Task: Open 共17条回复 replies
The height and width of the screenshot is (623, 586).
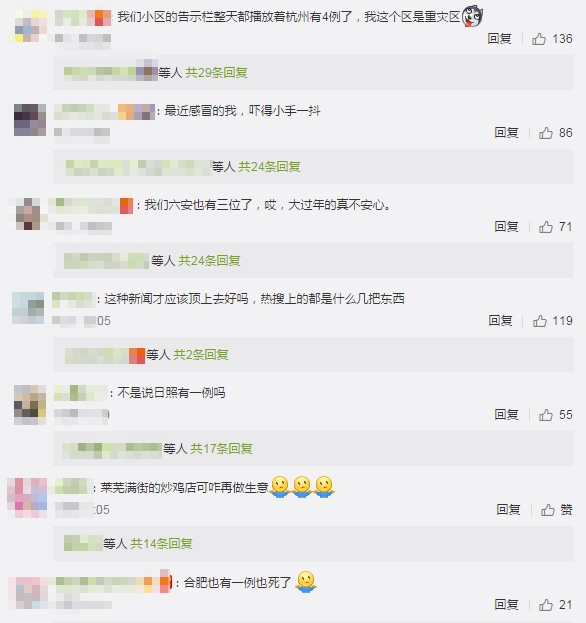Action: [221, 449]
